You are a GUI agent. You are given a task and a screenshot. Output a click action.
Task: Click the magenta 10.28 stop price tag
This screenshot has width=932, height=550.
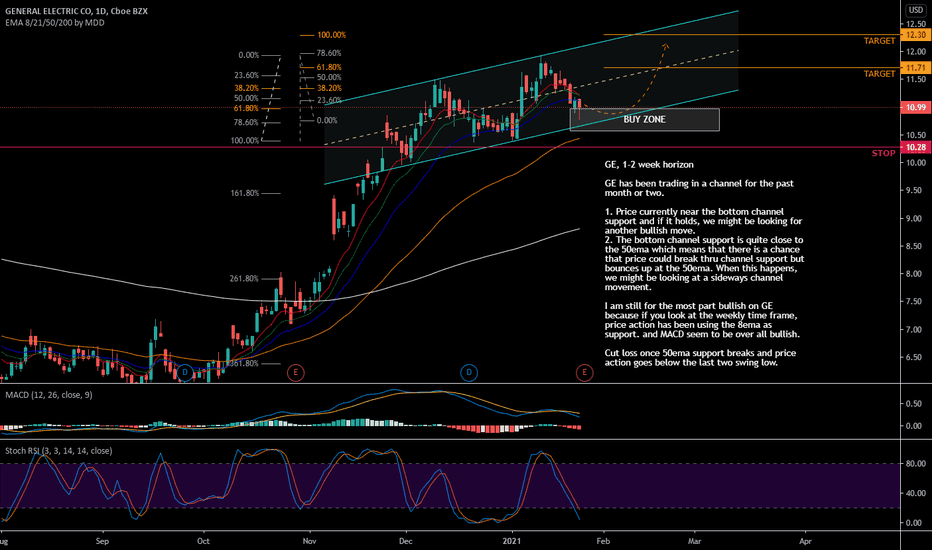pyautogui.click(x=915, y=147)
